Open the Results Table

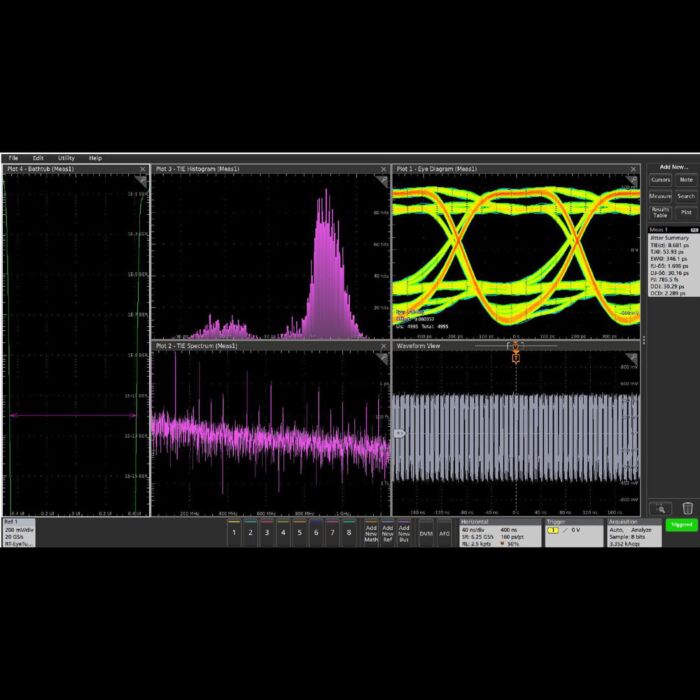tap(660, 212)
